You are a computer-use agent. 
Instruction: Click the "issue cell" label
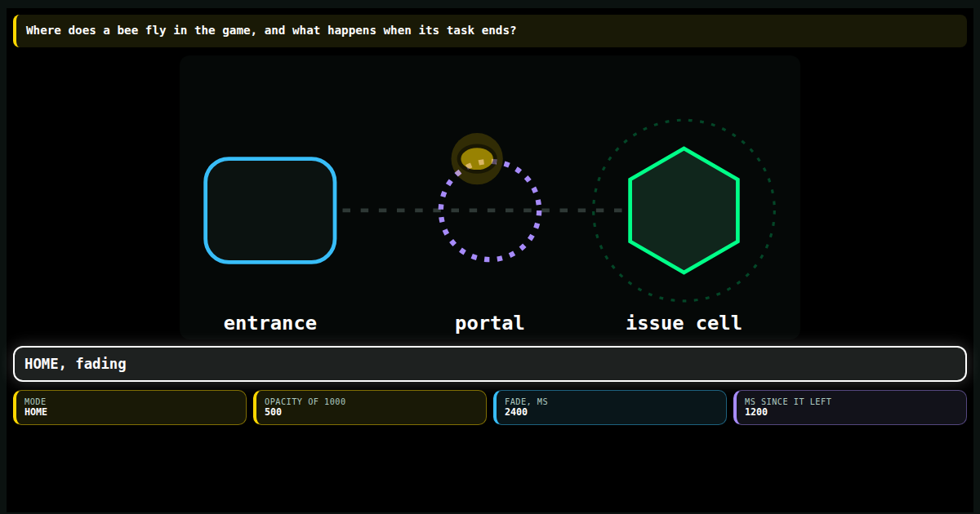(684, 323)
